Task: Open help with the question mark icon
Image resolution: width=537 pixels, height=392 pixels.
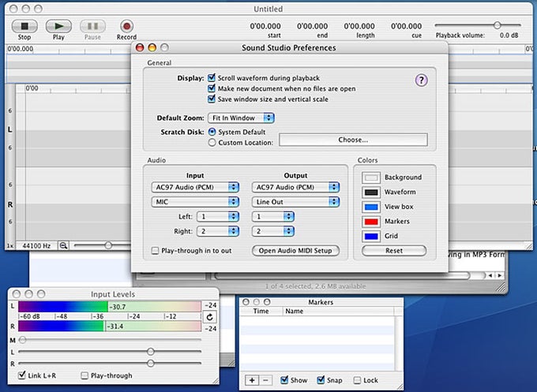Action: (421, 80)
